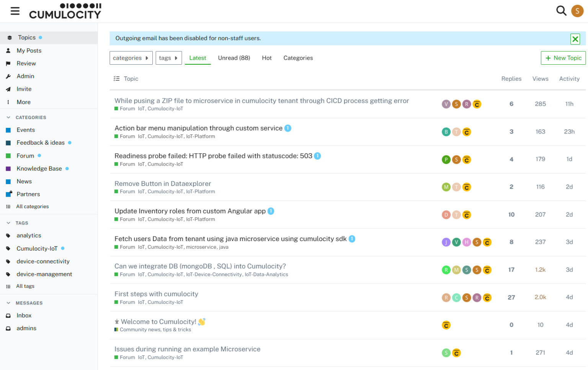This screenshot has width=588, height=370.
Task: Switch to the Unread (88) tab
Action: tap(234, 58)
